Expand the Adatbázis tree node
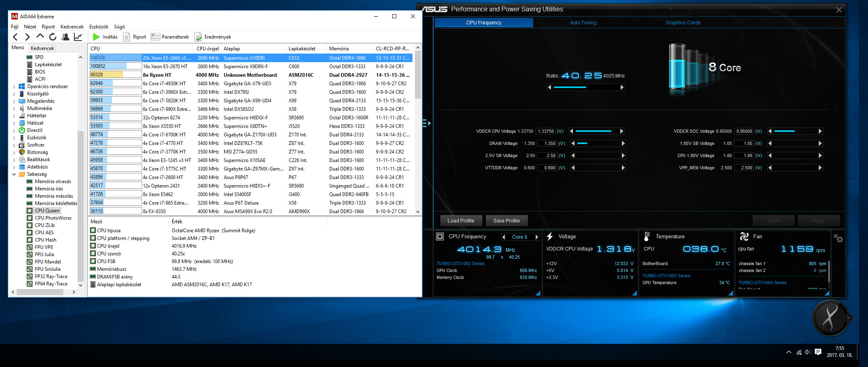 coord(14,167)
